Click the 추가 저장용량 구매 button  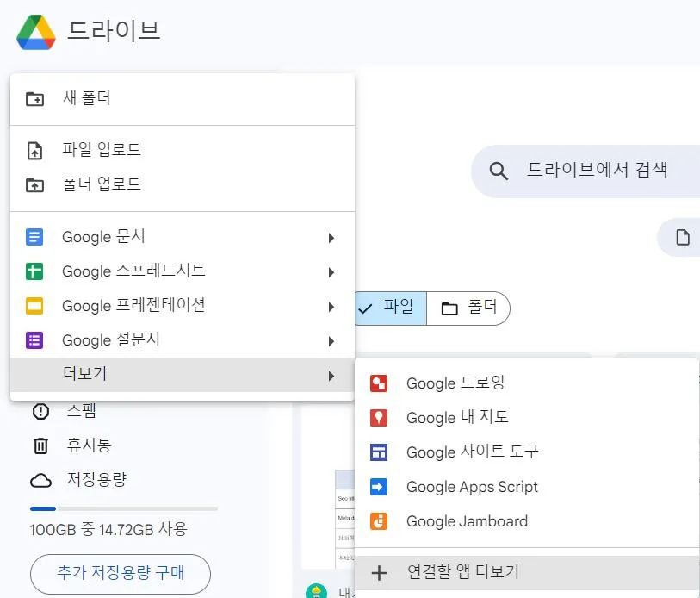121,574
